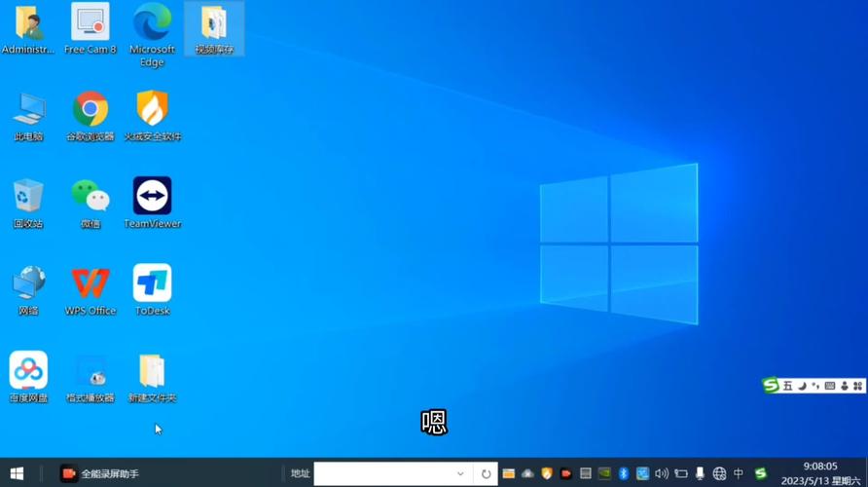Viewport: 868px width, 487px height.
Task: Click the microphone tray icon
Action: [x=700, y=473]
